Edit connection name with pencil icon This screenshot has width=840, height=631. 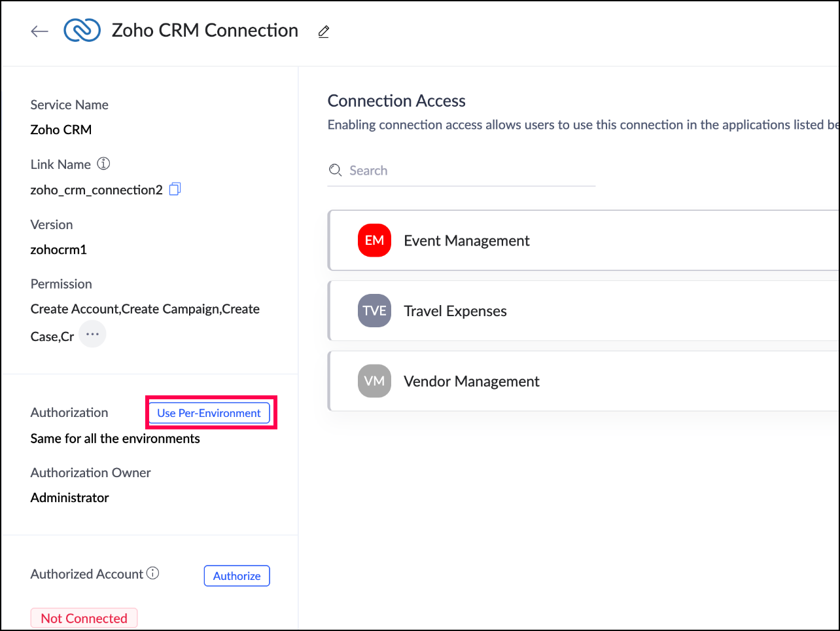pyautogui.click(x=323, y=31)
